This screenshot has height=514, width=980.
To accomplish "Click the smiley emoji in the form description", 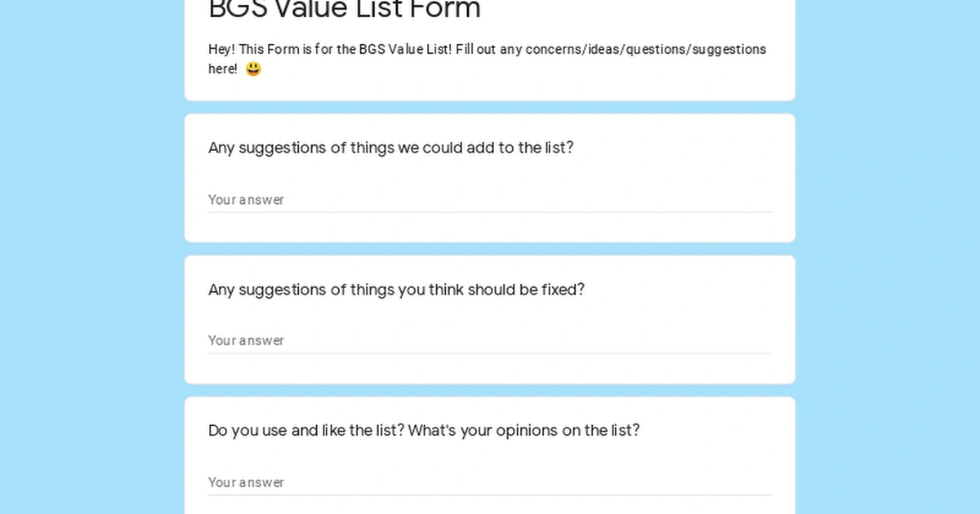I will (253, 69).
